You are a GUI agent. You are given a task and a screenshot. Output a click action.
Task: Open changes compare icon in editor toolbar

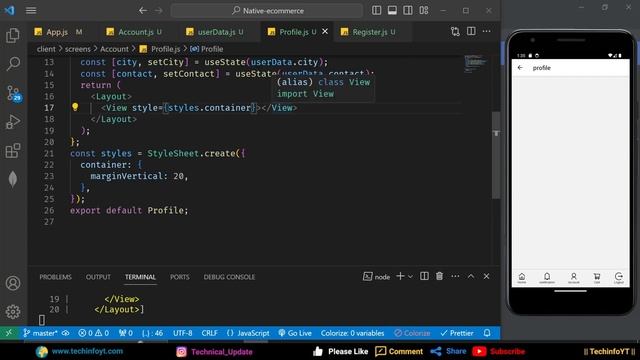(x=455, y=31)
